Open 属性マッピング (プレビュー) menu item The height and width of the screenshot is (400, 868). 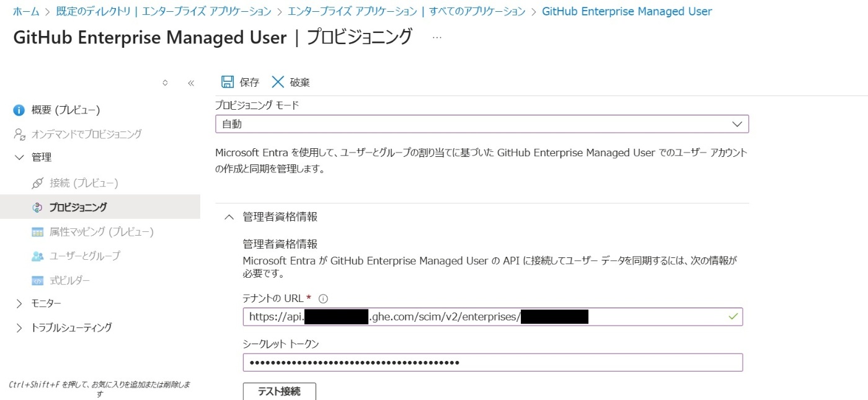102,232
